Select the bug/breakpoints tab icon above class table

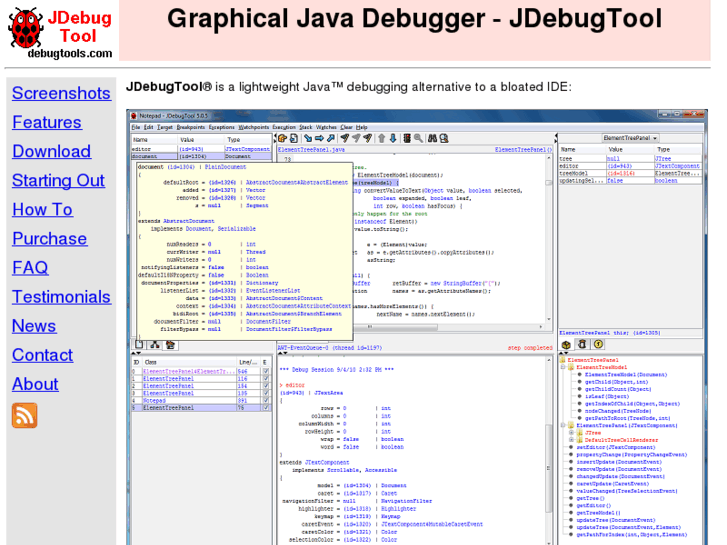click(x=171, y=345)
